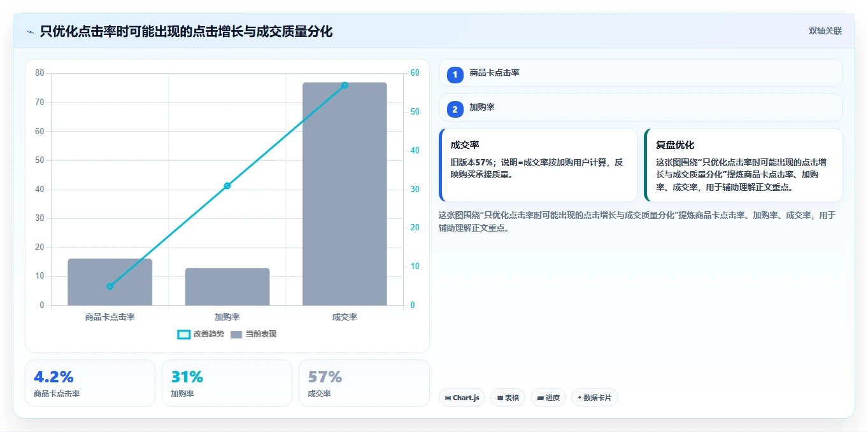Click the chart title 只优化点击率时可能出现的点击增长与成交质量分化
This screenshot has height=432, width=868.
(x=186, y=31)
